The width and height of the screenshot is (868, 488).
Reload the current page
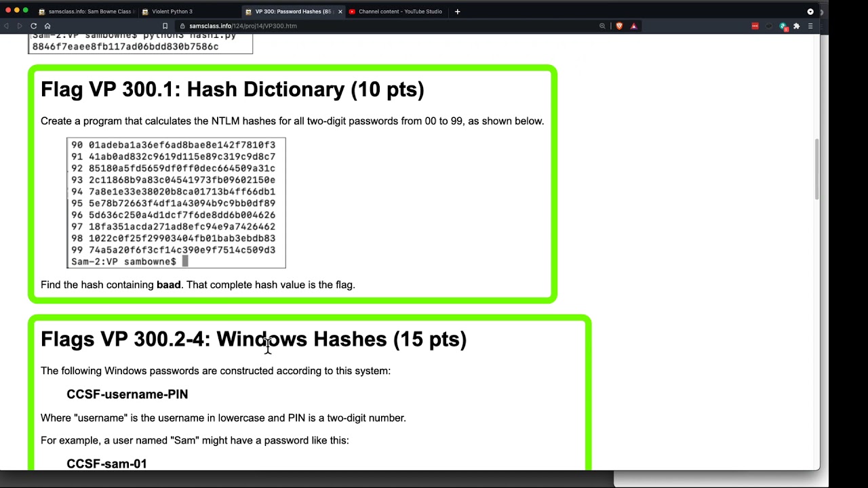33,26
